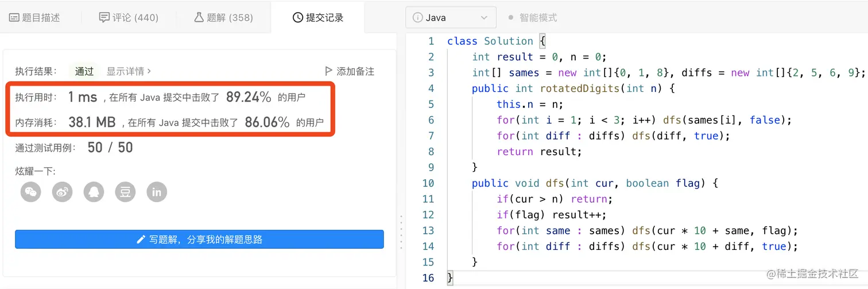Click the 'return result;' line
This screenshot has width=868, height=289.
(540, 152)
